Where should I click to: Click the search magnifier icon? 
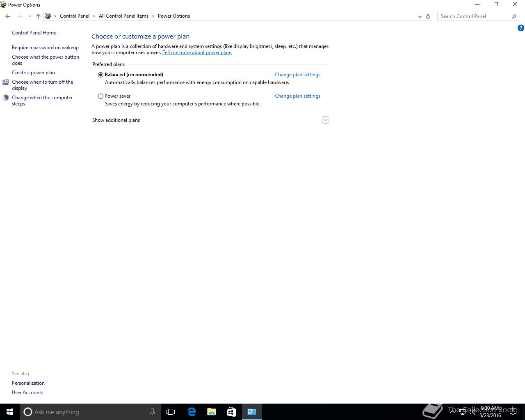514,16
